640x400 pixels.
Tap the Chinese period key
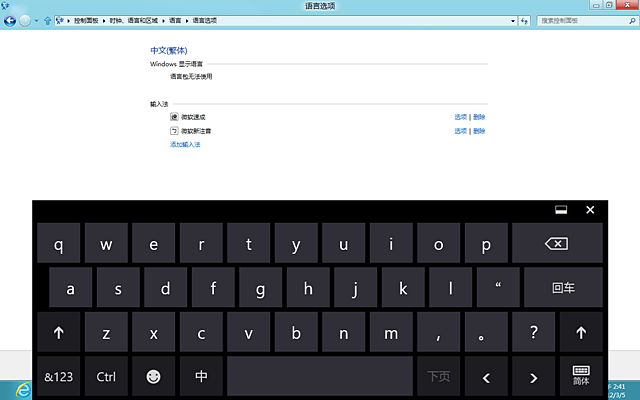(x=486, y=332)
